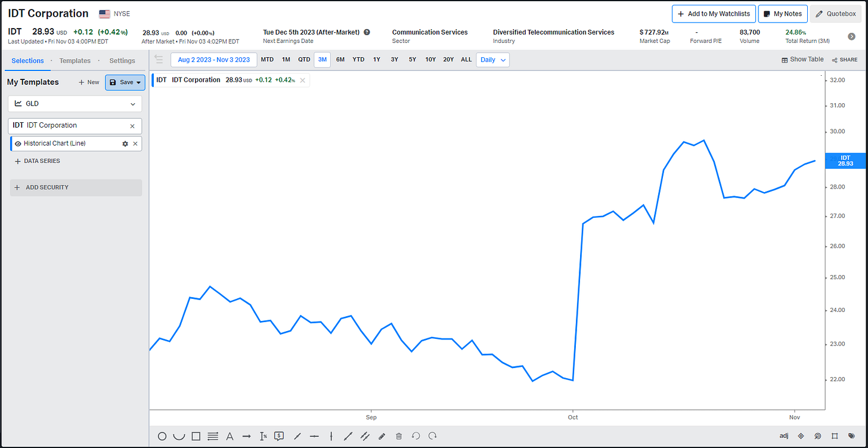Select the arrow drawing tool
The height and width of the screenshot is (448, 868).
click(246, 436)
